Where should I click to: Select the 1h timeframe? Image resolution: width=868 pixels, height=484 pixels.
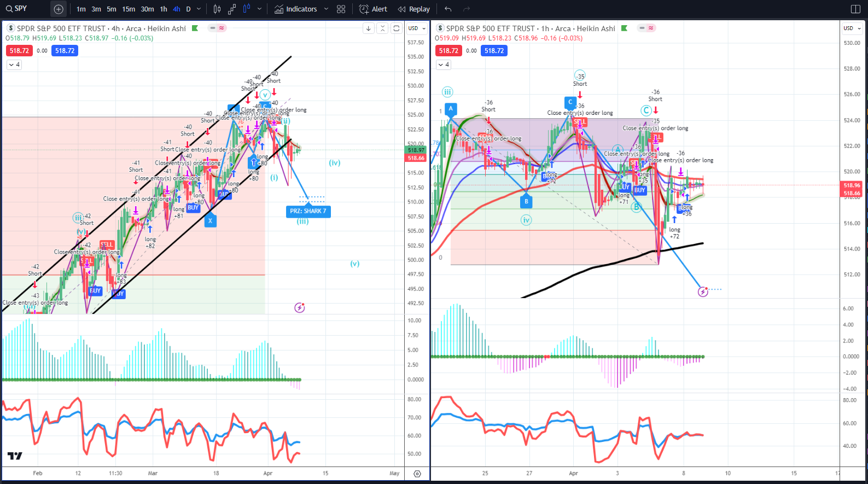[x=164, y=9]
